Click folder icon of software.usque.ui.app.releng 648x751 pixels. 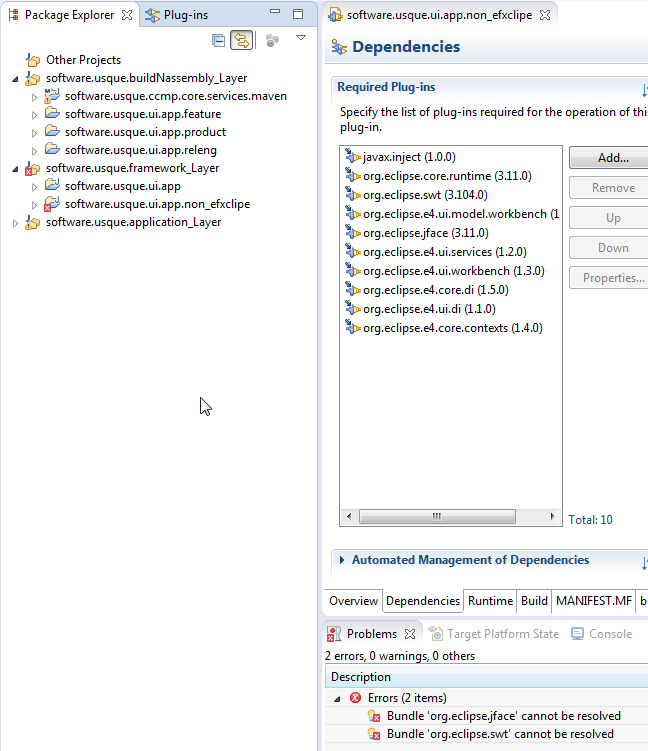click(x=52, y=149)
